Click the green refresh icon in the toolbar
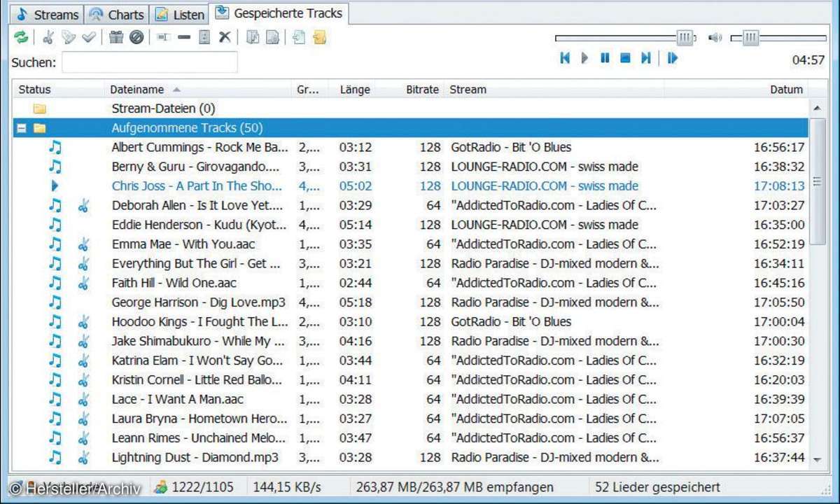Viewport: 840px width, 504px height. tap(21, 37)
